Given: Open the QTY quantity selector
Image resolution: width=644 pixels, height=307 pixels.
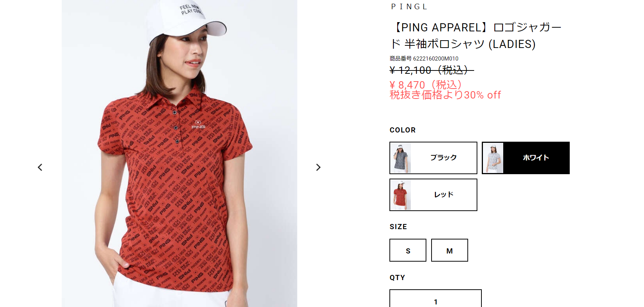Looking at the screenshot, I should coord(436,298).
